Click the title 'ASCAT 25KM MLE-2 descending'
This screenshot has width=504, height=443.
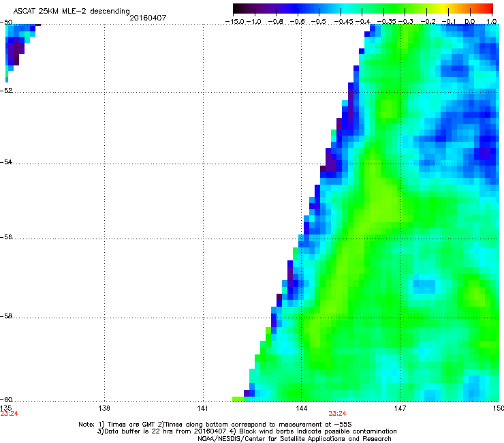72,11
